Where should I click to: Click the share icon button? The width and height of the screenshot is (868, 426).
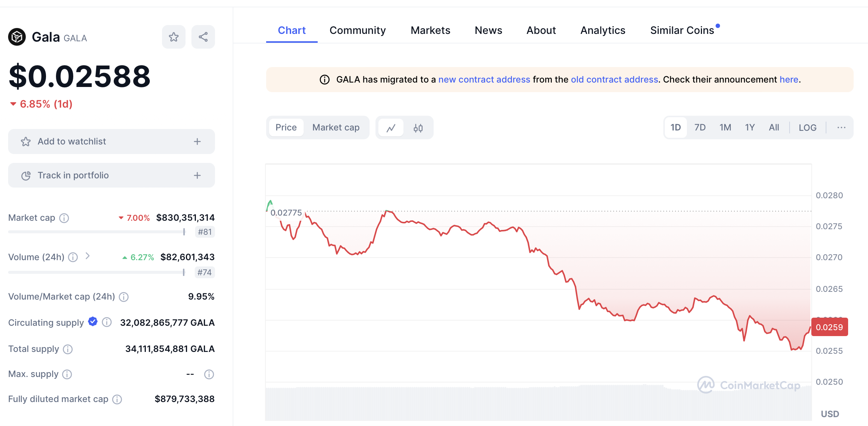click(203, 37)
